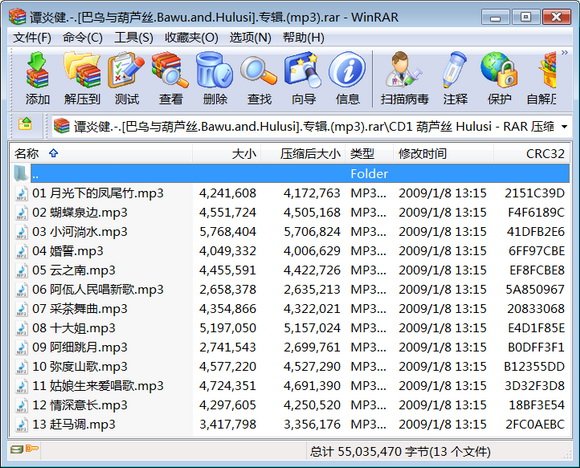Click the key password icon in status bar
580x468 pixels.
tap(32, 449)
